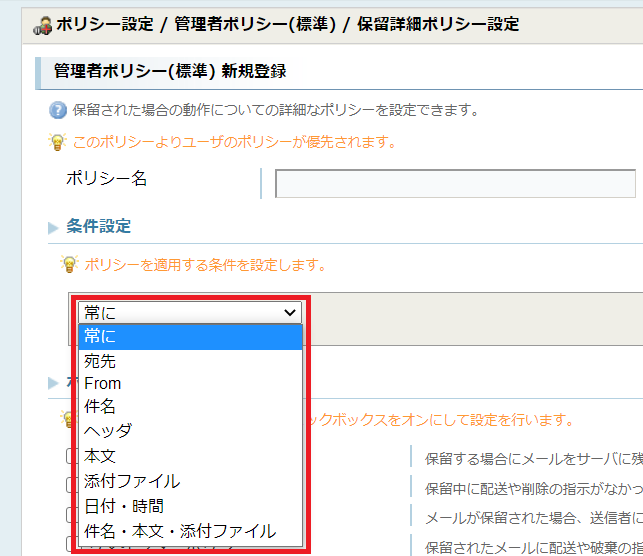Click the lightbulb icon beside the user policy priority note

click(57, 142)
